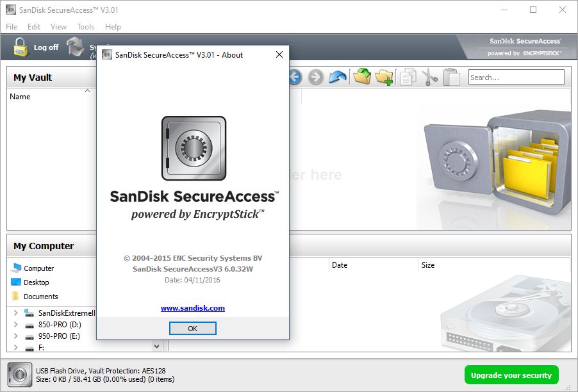Click the SanDisk SecureAccess header logo

tap(525, 47)
